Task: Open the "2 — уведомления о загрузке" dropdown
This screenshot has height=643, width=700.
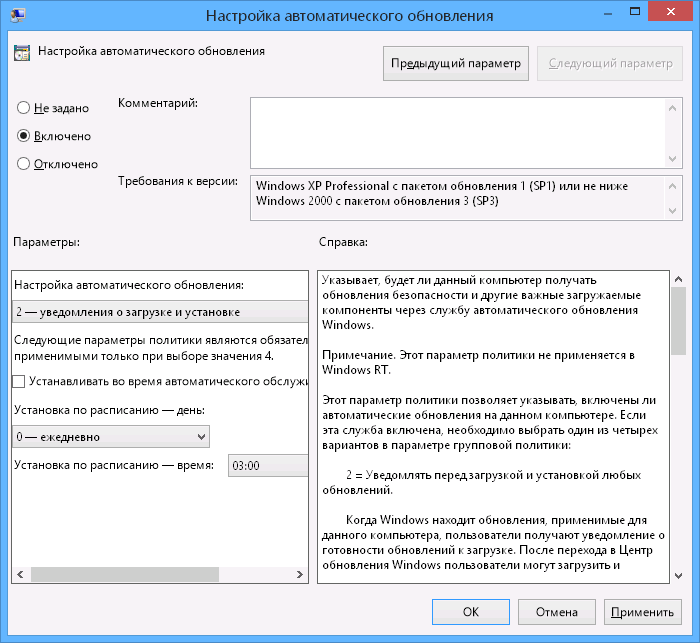Action: coord(160,312)
